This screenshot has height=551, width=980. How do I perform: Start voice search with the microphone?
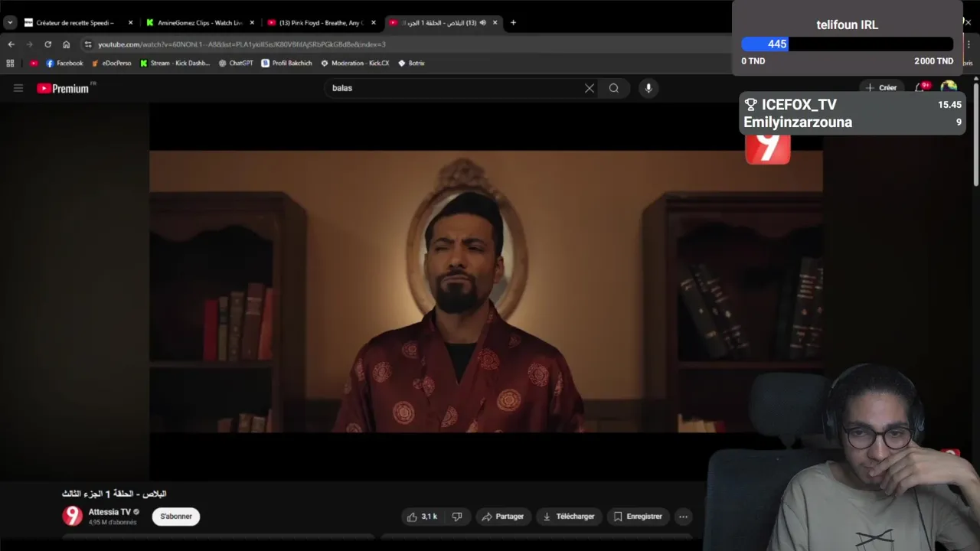tap(648, 88)
